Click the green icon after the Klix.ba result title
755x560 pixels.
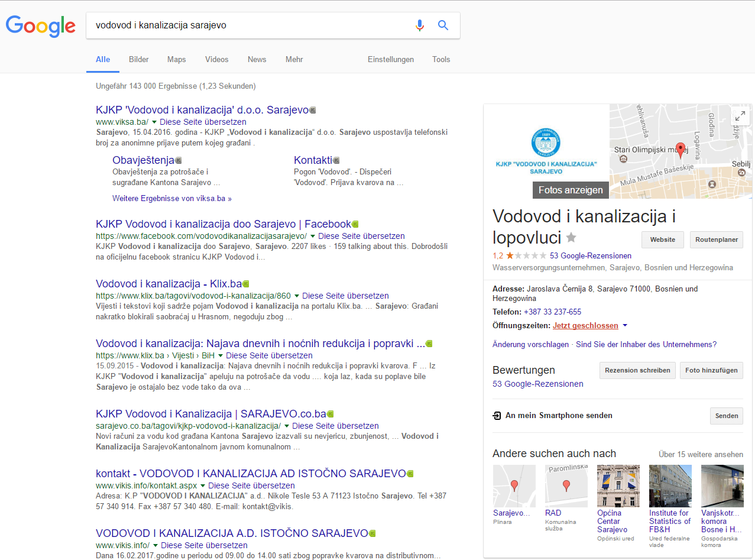(x=246, y=284)
